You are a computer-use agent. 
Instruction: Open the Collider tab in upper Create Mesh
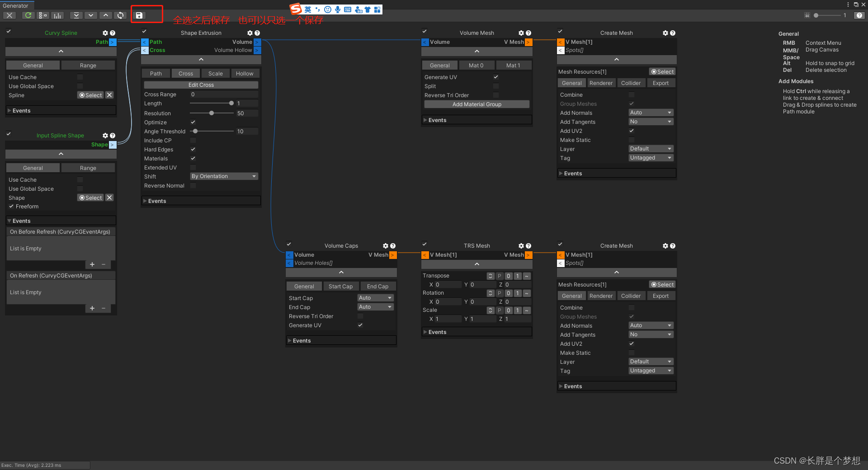point(631,83)
